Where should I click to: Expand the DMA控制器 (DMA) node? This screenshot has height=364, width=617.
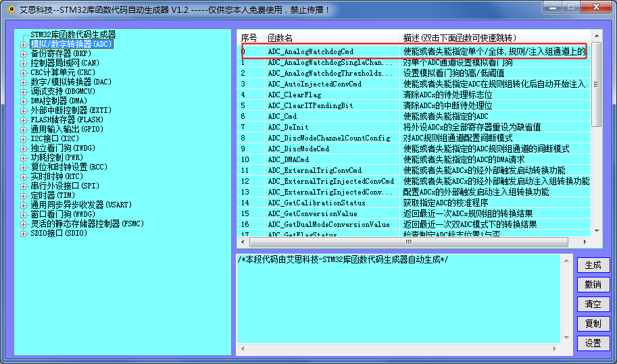23,101
